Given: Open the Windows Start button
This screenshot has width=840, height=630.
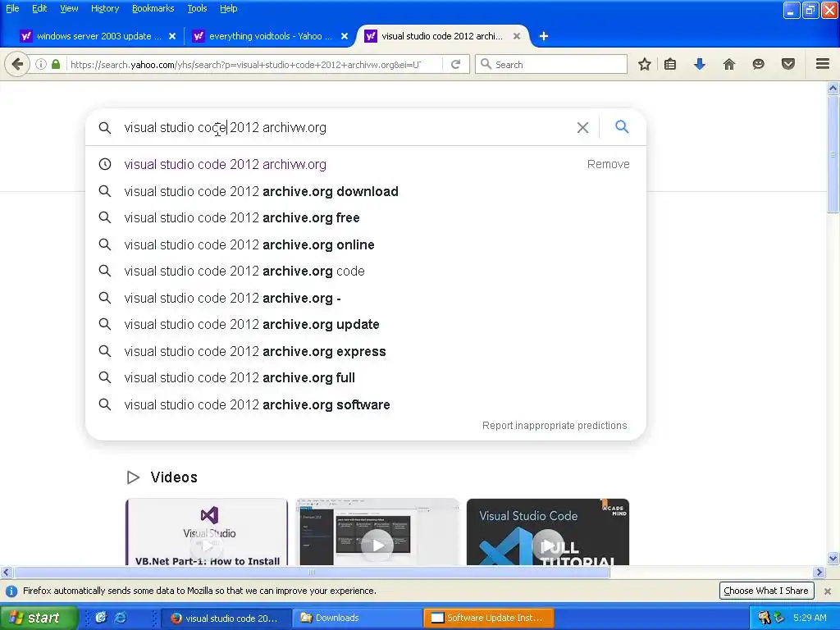Looking at the screenshot, I should [x=39, y=618].
